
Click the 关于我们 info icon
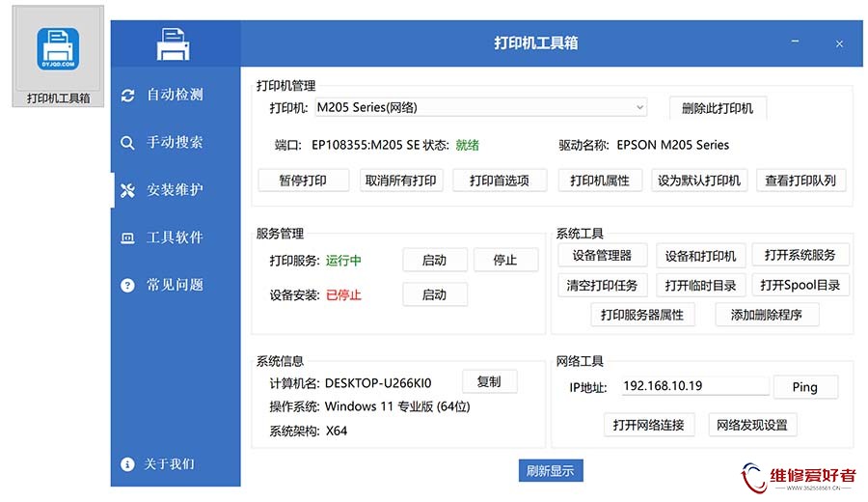point(127,464)
